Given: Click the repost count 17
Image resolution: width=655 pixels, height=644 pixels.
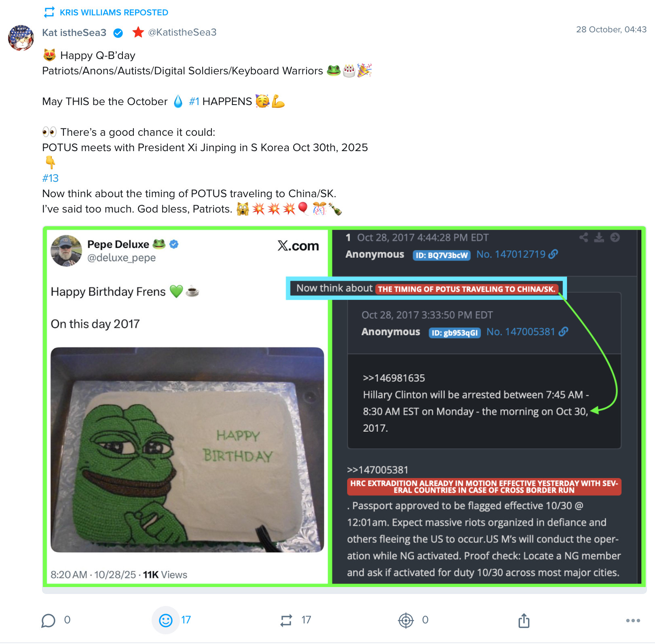Looking at the screenshot, I should click(x=306, y=620).
